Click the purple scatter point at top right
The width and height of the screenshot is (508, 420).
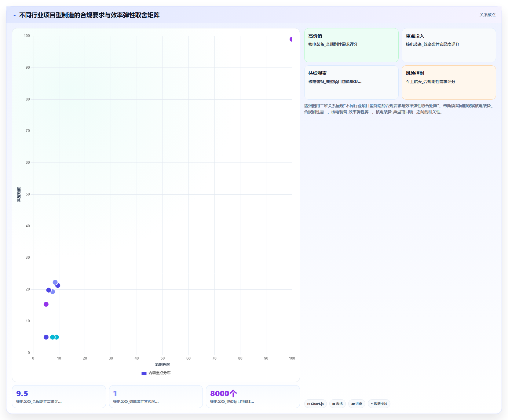[x=291, y=39]
